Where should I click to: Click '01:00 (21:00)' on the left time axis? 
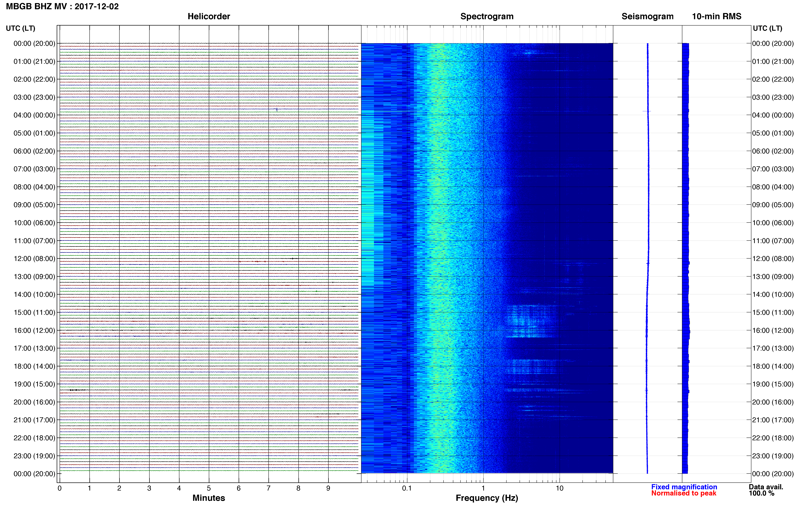point(34,62)
